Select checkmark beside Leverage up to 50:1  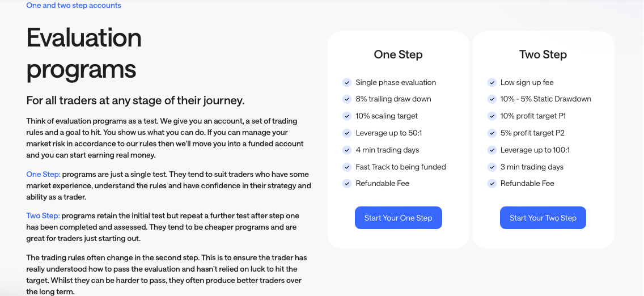pos(347,133)
